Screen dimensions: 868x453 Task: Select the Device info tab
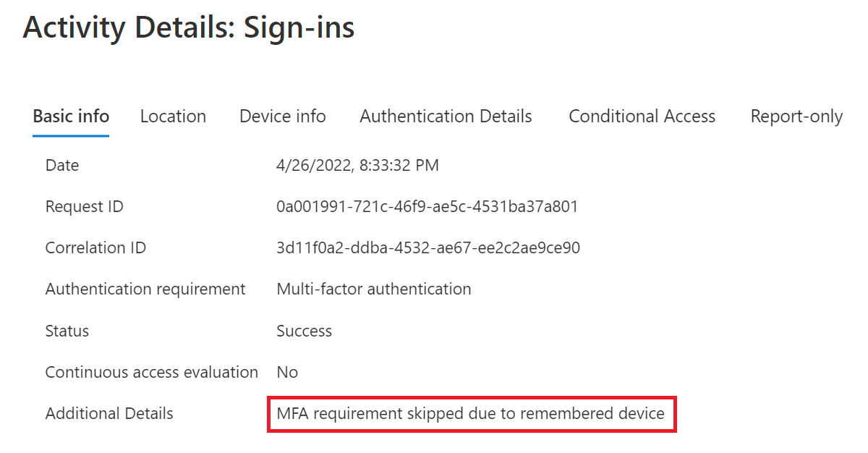(x=283, y=117)
